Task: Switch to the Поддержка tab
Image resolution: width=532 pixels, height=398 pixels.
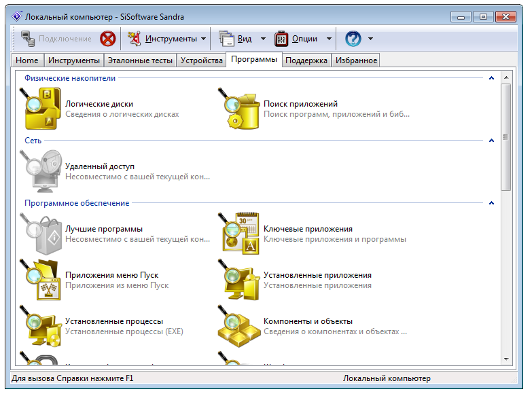Action: 306,60
